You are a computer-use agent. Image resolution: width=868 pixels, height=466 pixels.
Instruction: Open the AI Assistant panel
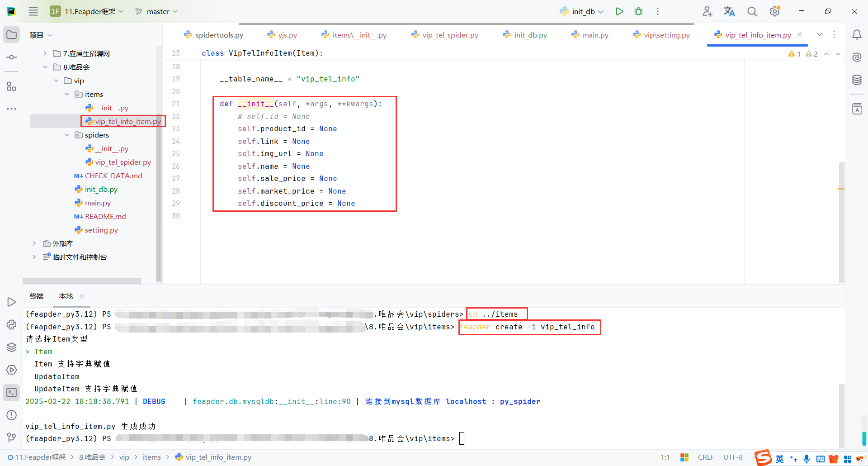(x=857, y=57)
